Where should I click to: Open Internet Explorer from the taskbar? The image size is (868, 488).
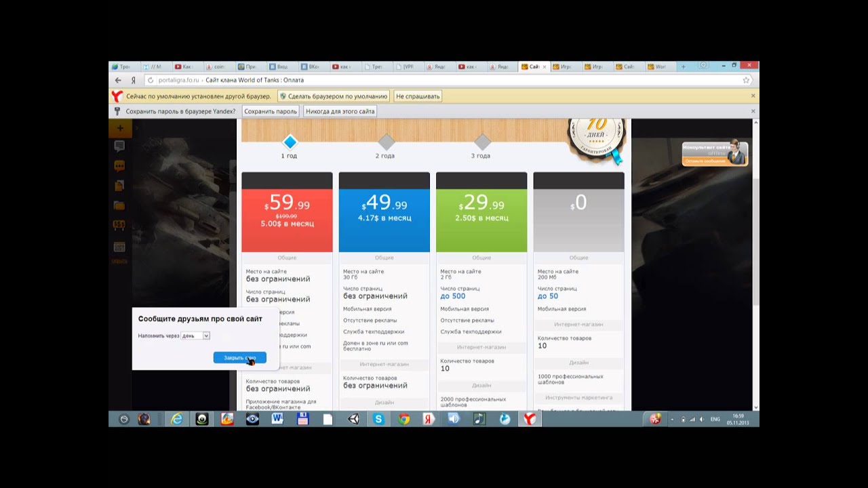176,419
